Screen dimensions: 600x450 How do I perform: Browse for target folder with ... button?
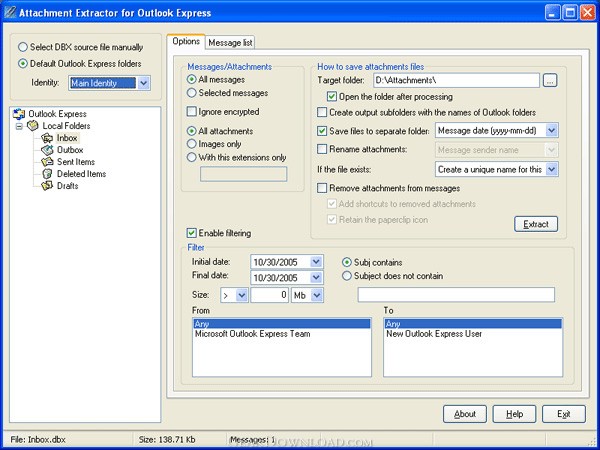[x=550, y=80]
